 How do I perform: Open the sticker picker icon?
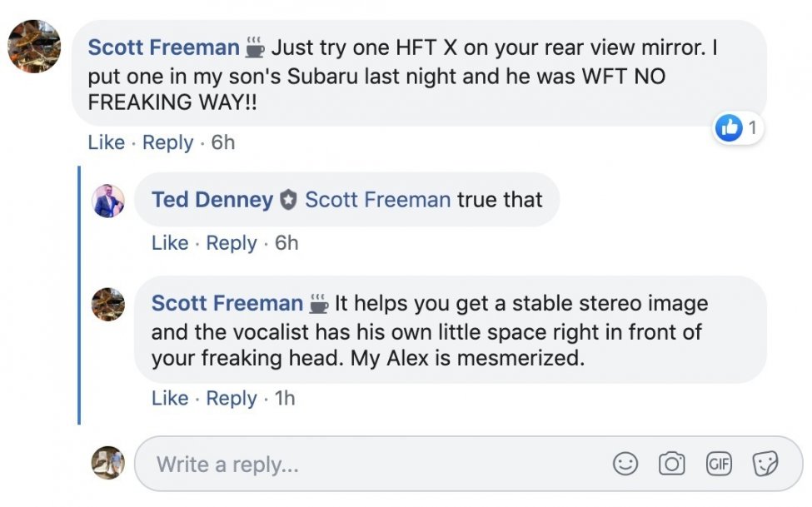tap(765, 464)
